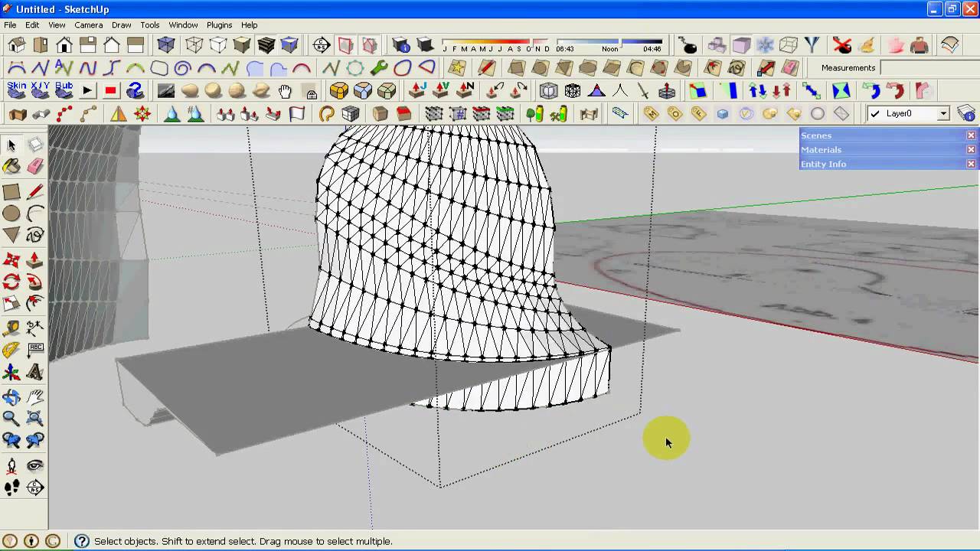The image size is (980, 551).
Task: Activate the Orbit camera tool
Action: 11,397
